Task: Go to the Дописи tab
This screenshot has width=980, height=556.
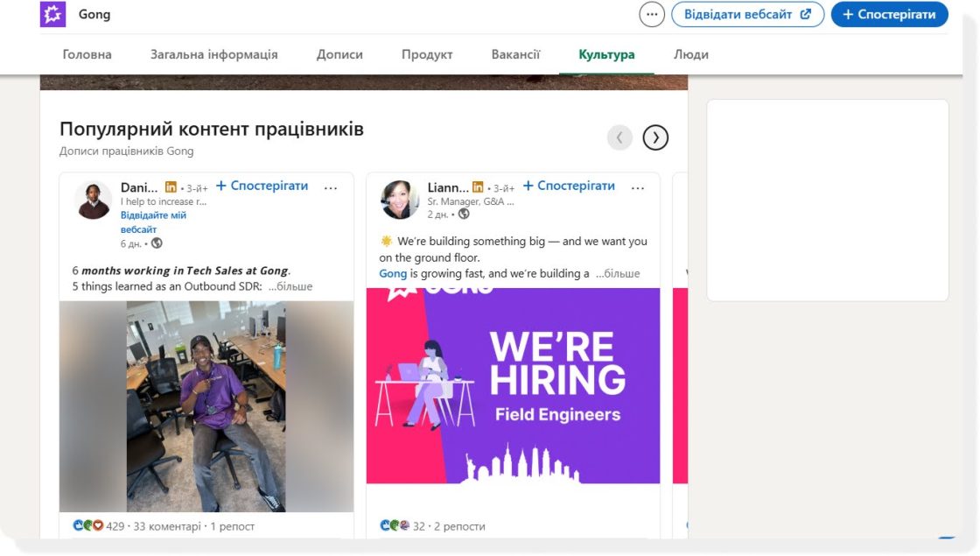Action: pos(339,54)
